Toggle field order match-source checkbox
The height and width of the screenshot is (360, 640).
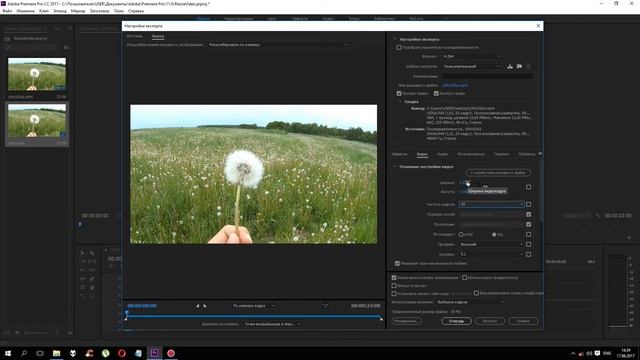click(x=529, y=214)
